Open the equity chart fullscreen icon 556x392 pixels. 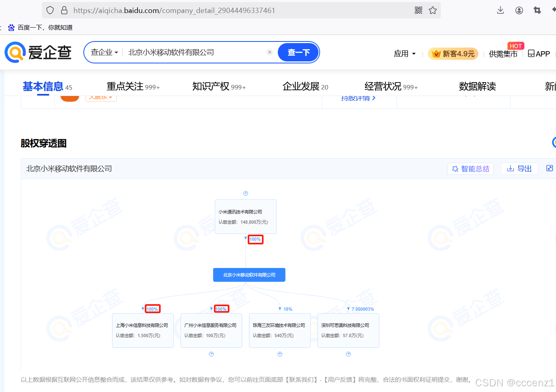549,168
